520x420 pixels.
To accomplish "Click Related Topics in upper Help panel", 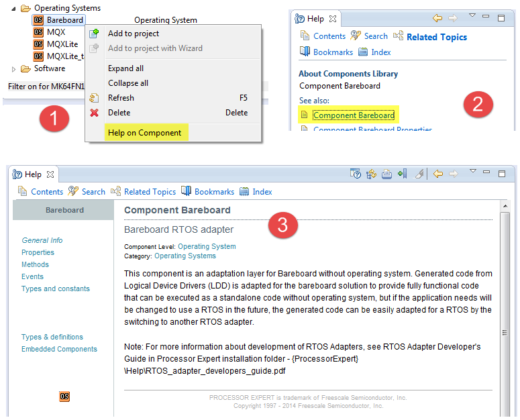I will coord(437,37).
